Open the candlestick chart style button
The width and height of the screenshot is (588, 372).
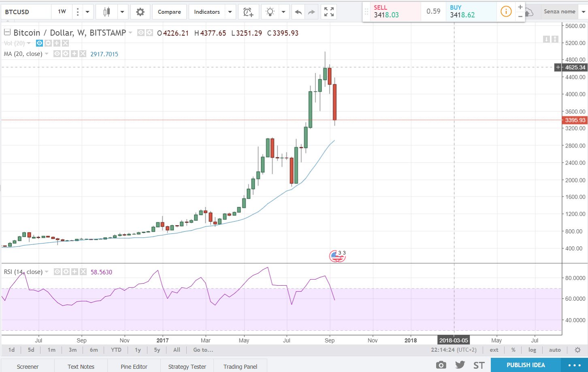point(107,12)
